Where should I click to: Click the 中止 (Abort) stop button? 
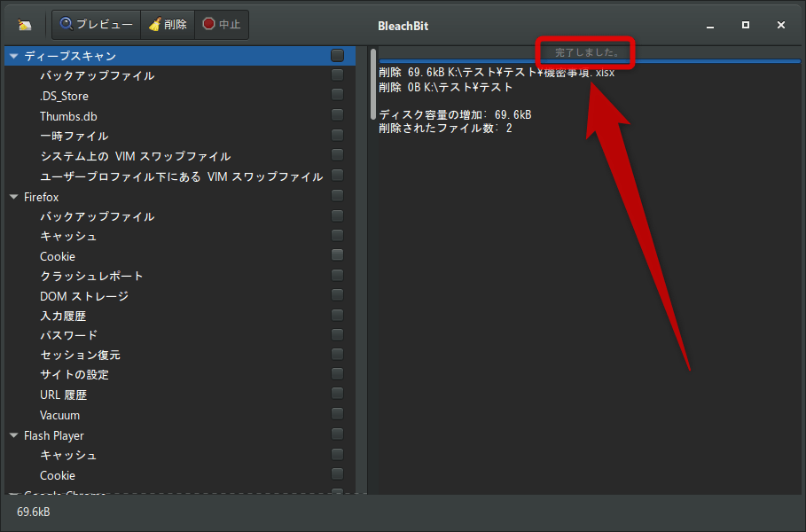(x=222, y=25)
